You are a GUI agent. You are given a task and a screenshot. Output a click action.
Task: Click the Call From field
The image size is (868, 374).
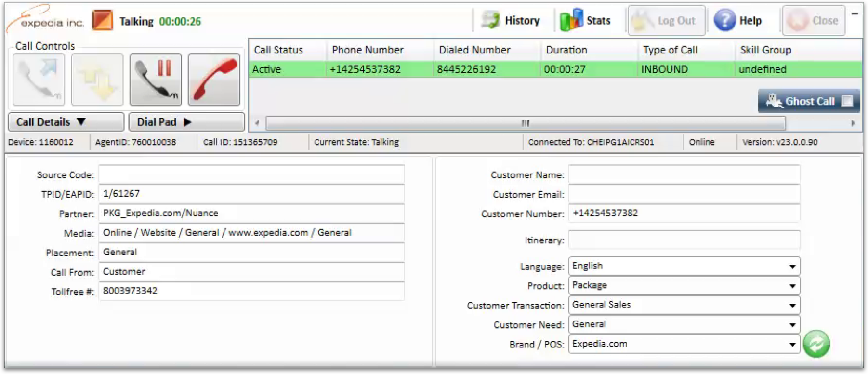pos(251,272)
